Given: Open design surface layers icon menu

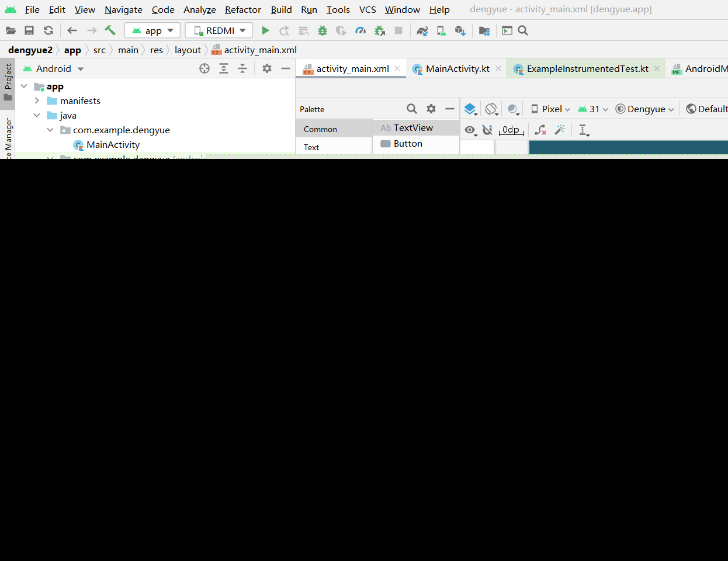Looking at the screenshot, I should click(470, 109).
